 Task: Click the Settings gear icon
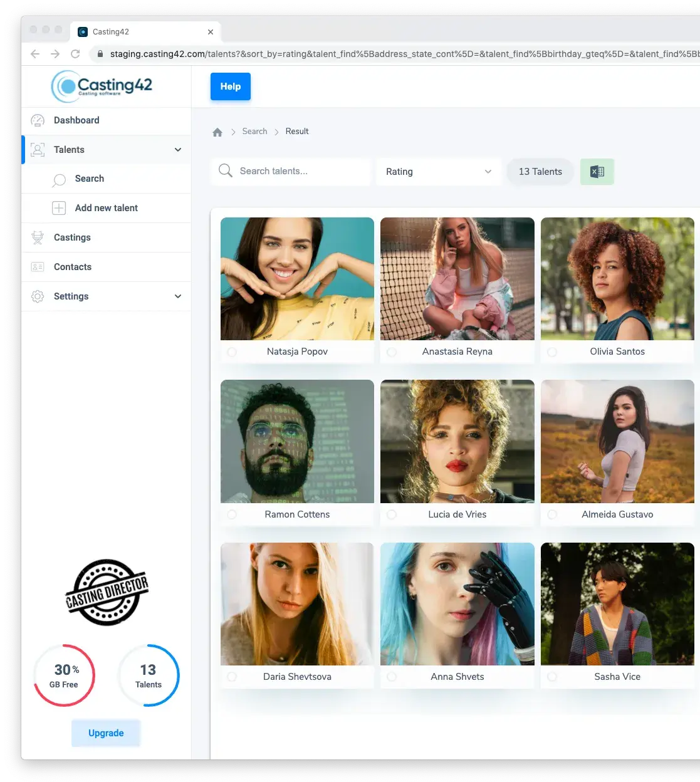click(38, 296)
